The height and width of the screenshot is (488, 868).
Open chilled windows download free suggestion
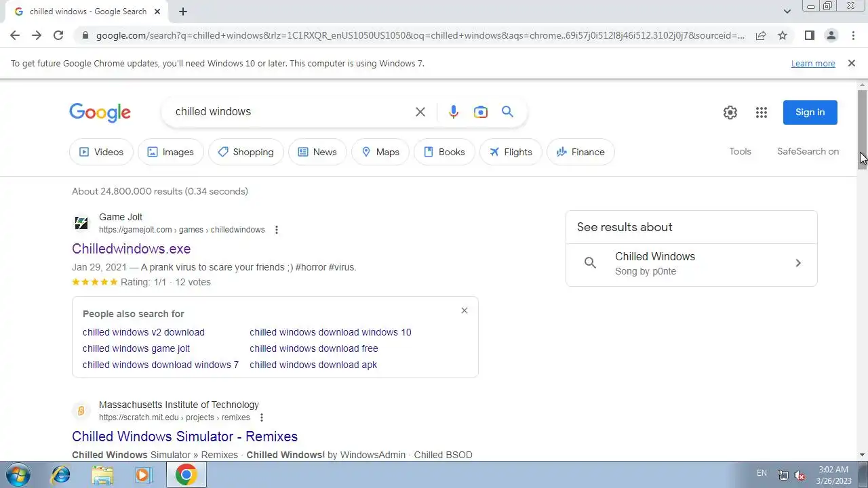314,348
